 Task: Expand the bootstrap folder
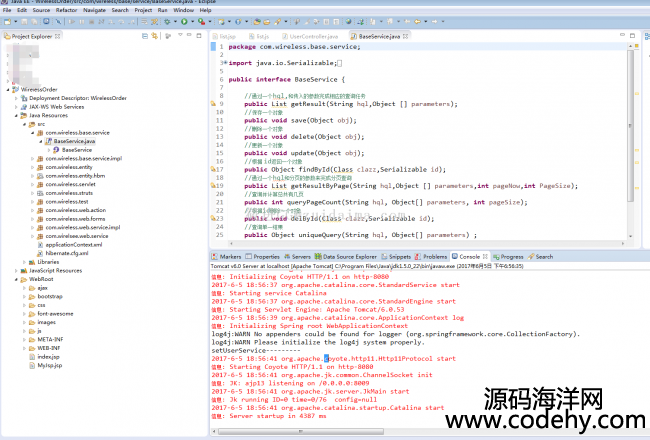tap(24, 297)
